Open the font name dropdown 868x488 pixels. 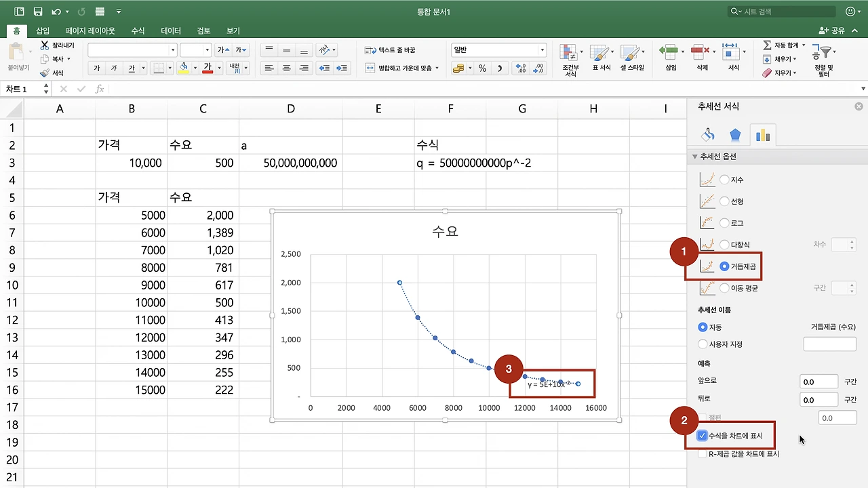[x=173, y=50]
